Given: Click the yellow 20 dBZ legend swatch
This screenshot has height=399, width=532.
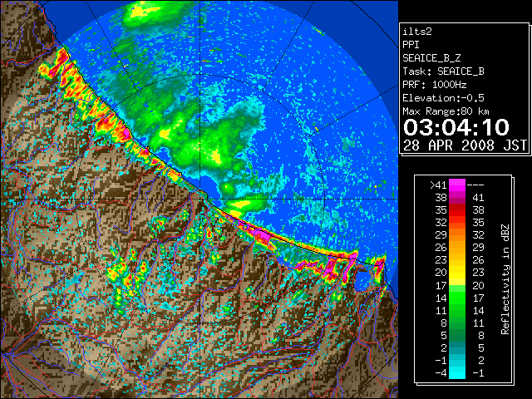Looking at the screenshot, I should click(x=457, y=273).
